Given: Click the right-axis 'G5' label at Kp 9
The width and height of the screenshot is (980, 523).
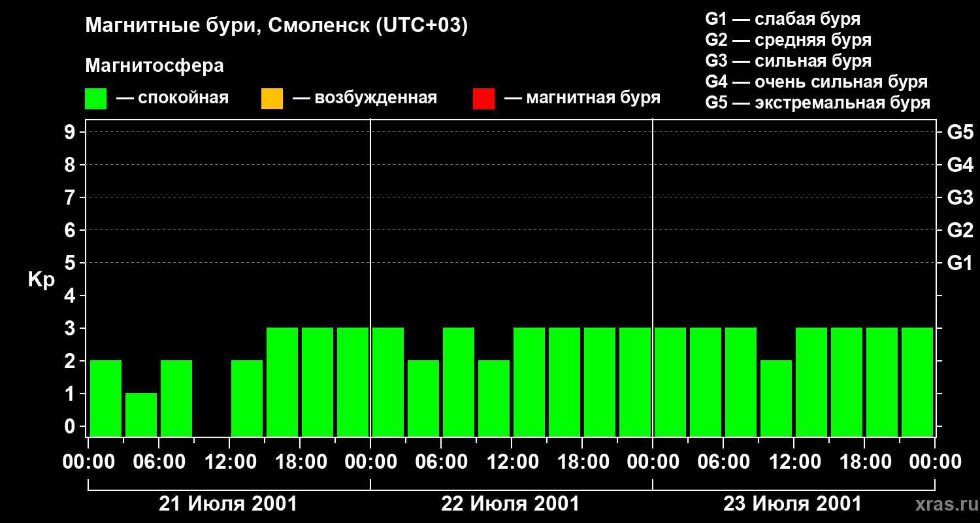Looking at the screenshot, I should (x=960, y=132).
